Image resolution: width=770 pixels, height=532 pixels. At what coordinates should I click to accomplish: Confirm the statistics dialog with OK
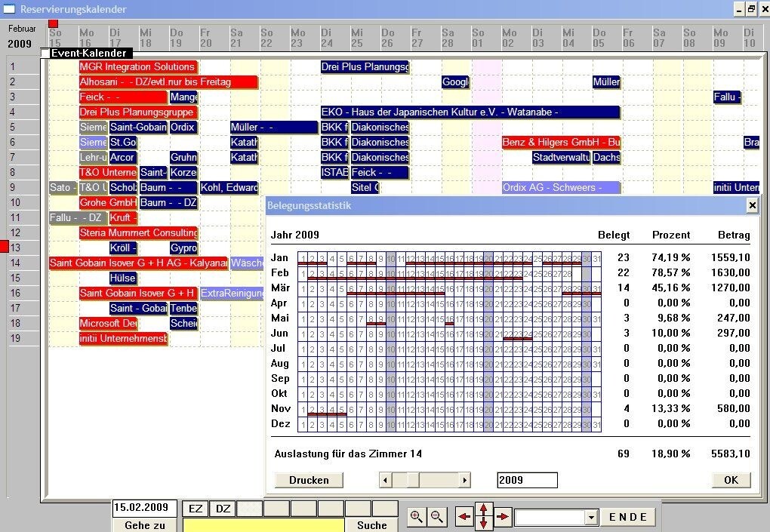731,480
